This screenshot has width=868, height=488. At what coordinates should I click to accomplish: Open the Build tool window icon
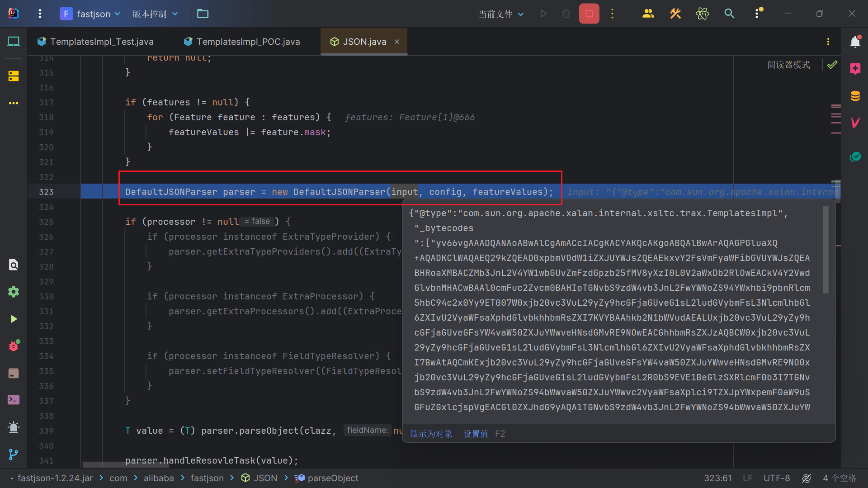(x=14, y=373)
